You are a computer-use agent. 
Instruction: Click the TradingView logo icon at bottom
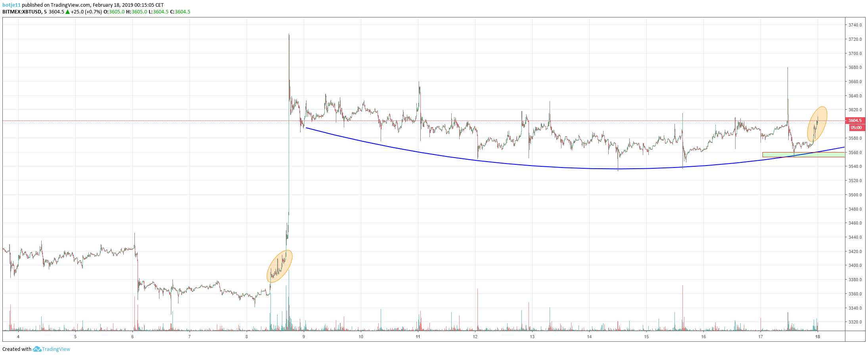37,349
